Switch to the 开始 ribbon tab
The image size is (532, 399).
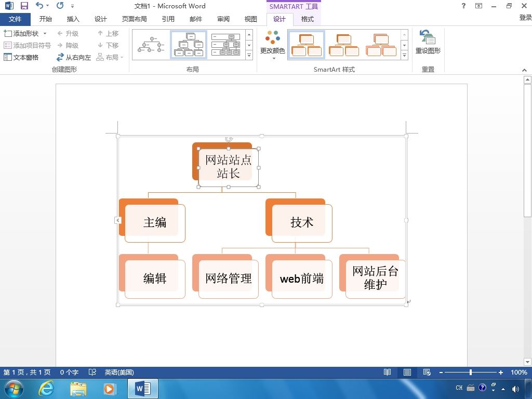pyautogui.click(x=46, y=19)
